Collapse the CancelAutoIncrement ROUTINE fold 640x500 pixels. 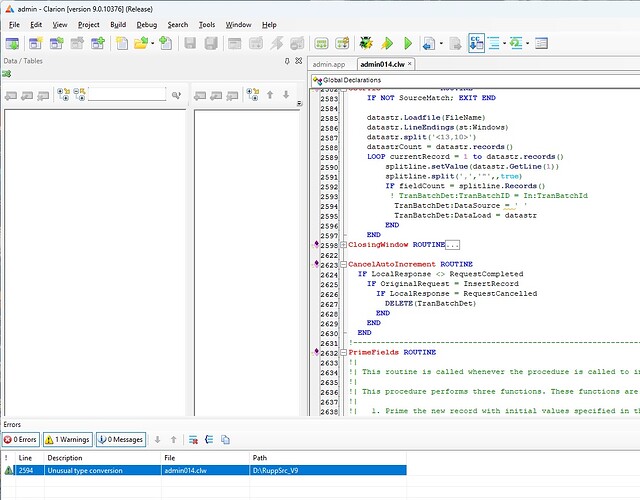tap(344, 264)
